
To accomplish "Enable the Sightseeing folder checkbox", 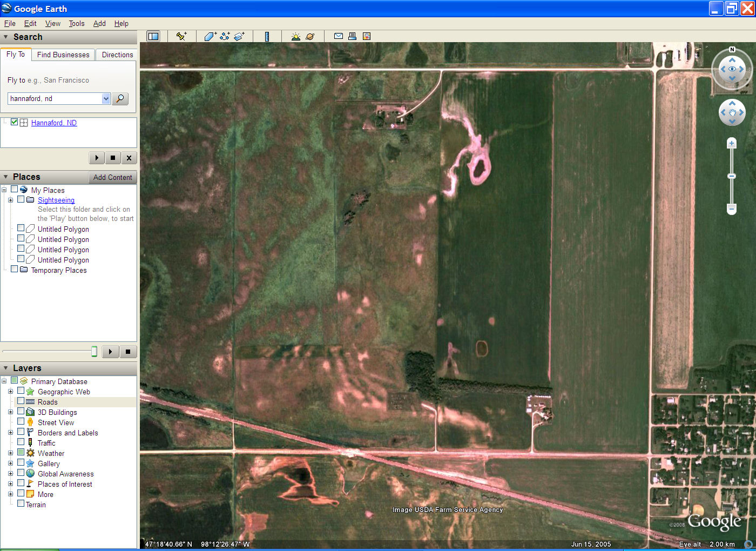I will [x=21, y=199].
